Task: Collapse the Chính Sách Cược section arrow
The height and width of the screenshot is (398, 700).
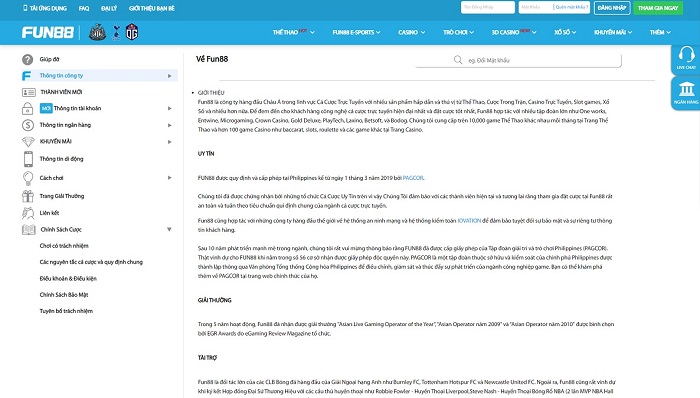Action: coord(169,229)
